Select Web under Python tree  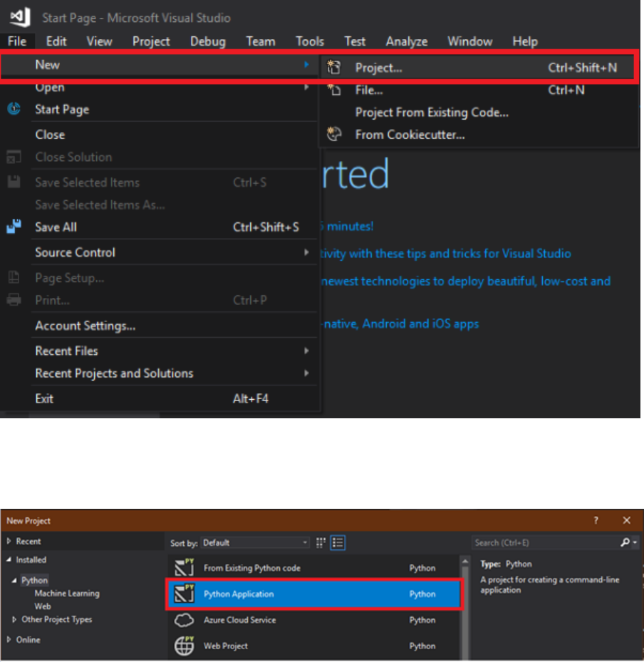tap(43, 606)
